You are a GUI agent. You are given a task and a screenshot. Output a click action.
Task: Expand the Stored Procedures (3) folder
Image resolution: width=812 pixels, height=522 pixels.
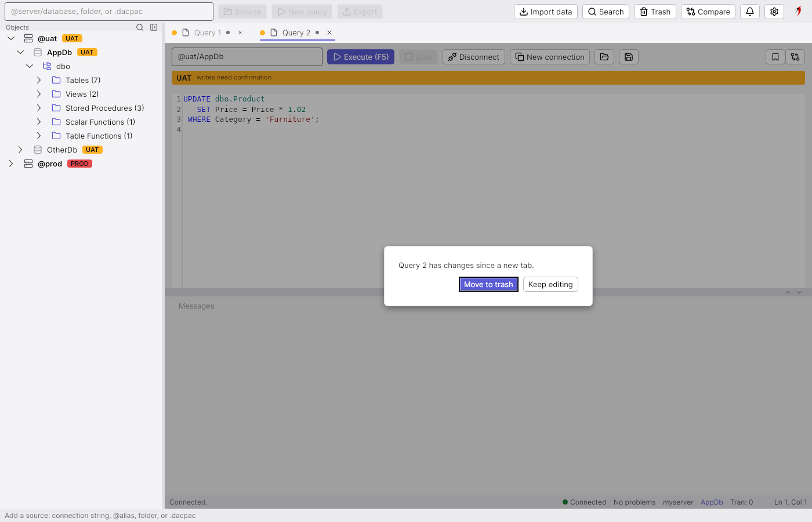tap(39, 108)
